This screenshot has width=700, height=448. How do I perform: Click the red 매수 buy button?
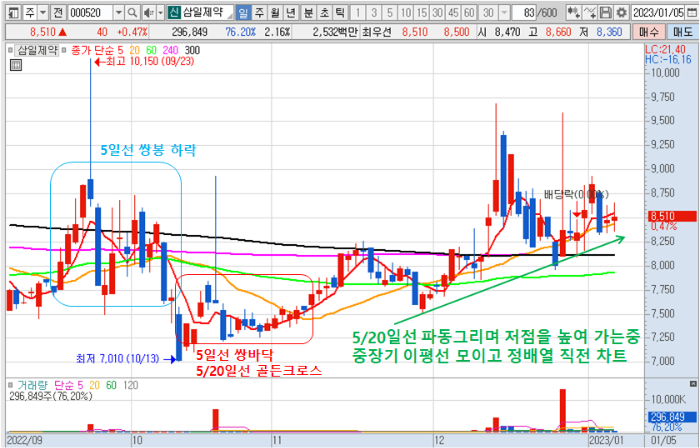tap(648, 32)
